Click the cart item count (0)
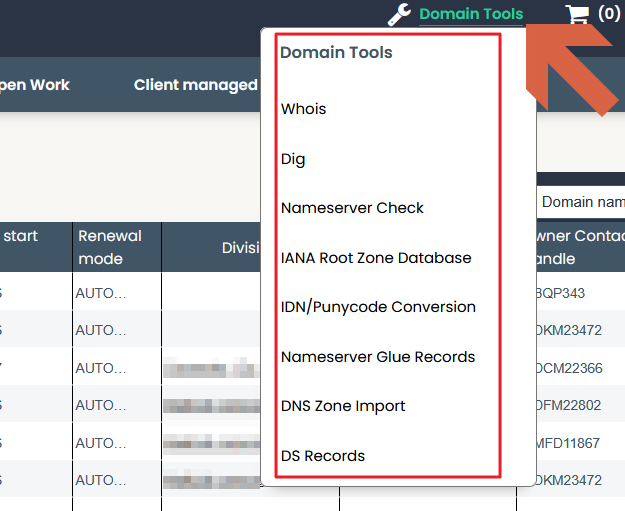The width and height of the screenshot is (625, 511). tap(609, 14)
